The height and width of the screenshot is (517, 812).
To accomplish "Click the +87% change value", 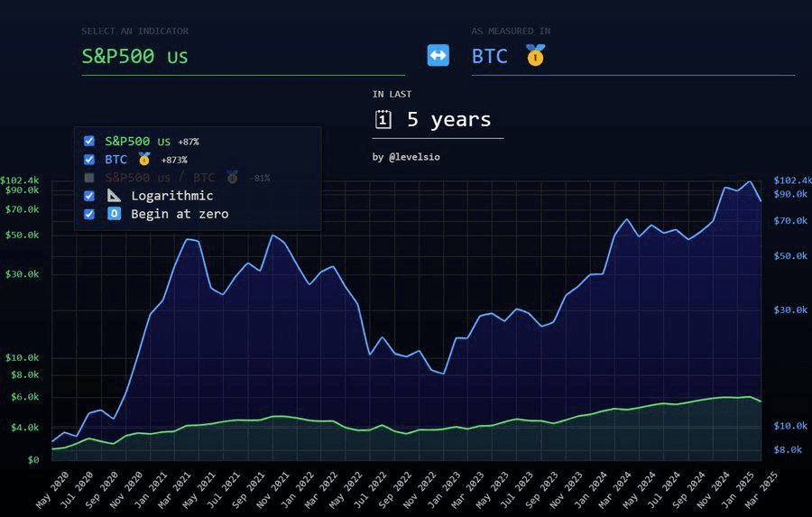I will [189, 142].
